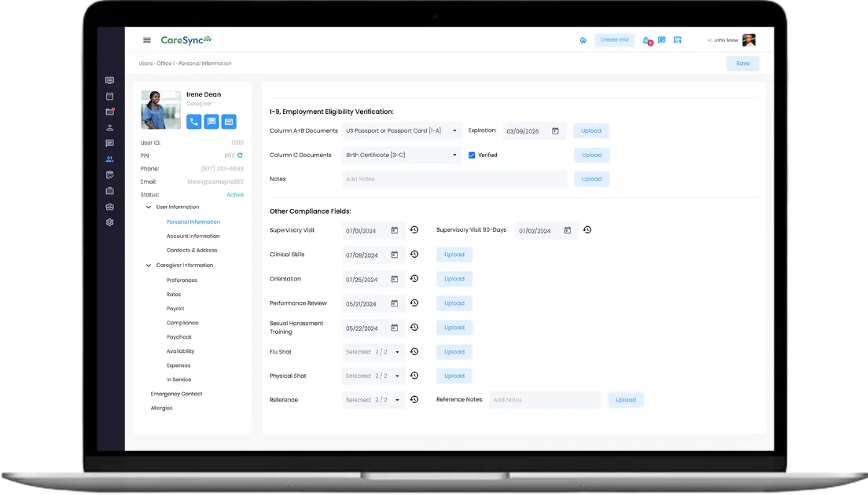Click the Save button
Viewport: 868px width, 495px height.
[x=742, y=64]
